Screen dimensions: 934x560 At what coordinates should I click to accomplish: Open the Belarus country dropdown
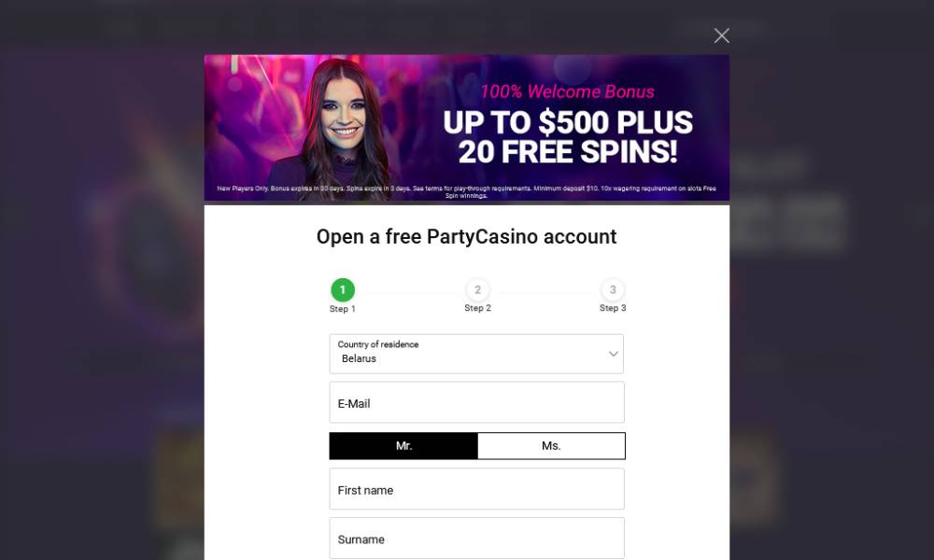pos(476,354)
